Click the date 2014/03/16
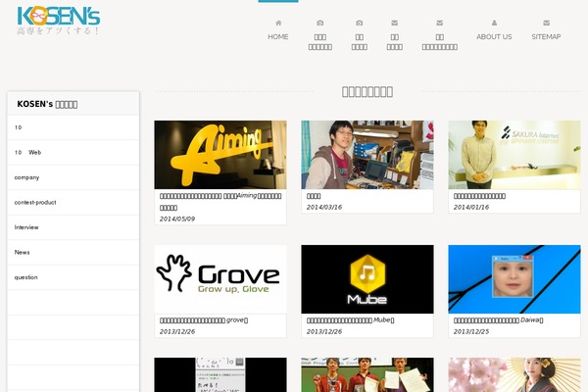 (324, 207)
